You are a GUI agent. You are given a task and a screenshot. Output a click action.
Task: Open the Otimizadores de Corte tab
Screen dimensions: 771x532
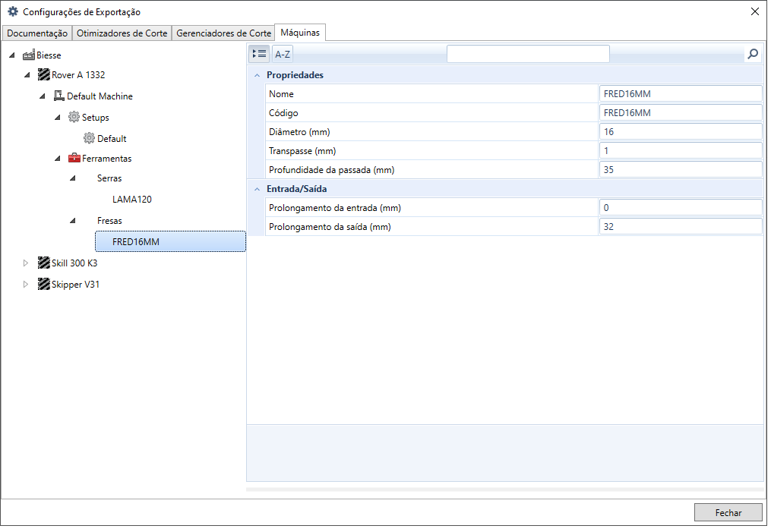click(122, 33)
